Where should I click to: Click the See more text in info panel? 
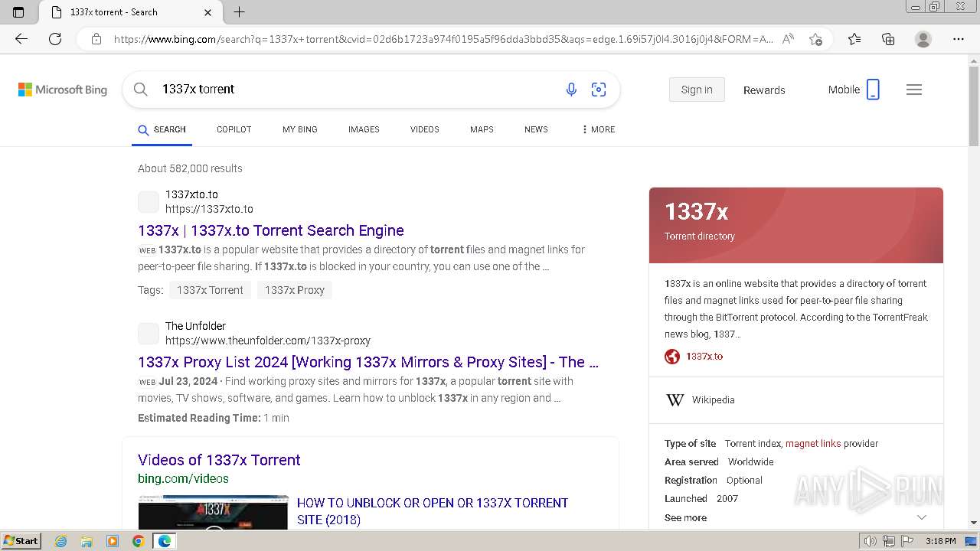click(x=686, y=518)
